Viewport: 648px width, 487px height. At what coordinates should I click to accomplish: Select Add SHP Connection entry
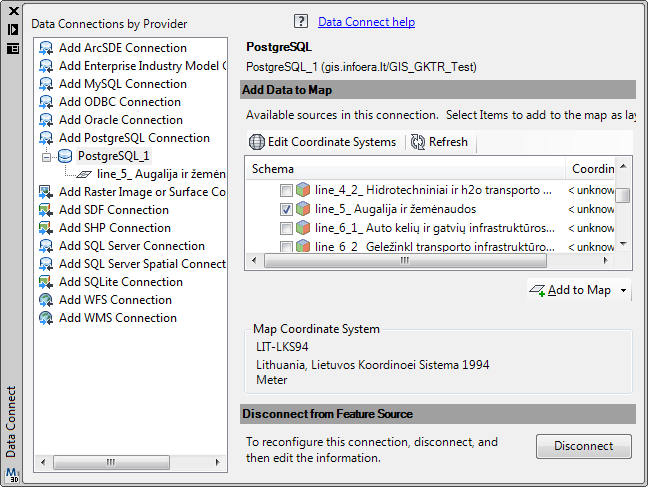click(x=115, y=228)
